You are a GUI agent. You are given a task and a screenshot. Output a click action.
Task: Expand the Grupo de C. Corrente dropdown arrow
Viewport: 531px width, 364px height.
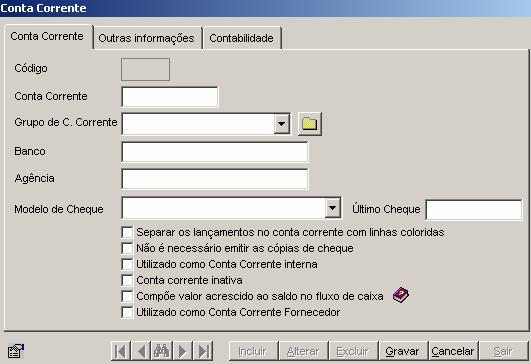(281, 124)
